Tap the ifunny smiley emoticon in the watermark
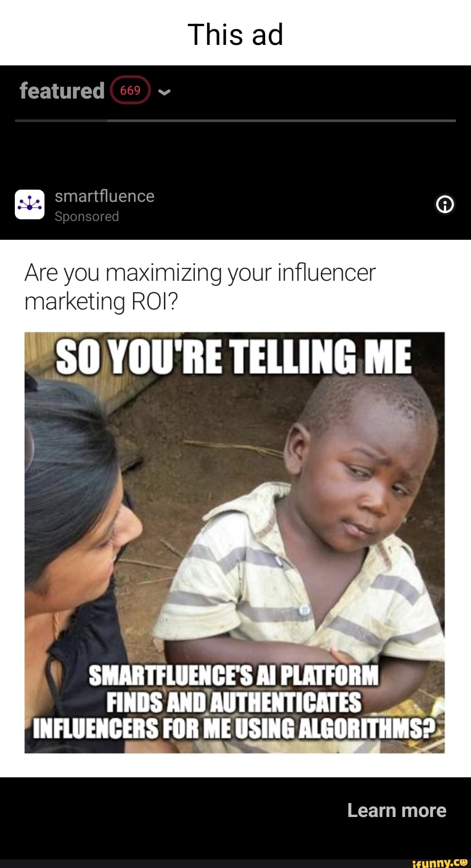The width and height of the screenshot is (471, 868). pyautogui.click(x=463, y=861)
